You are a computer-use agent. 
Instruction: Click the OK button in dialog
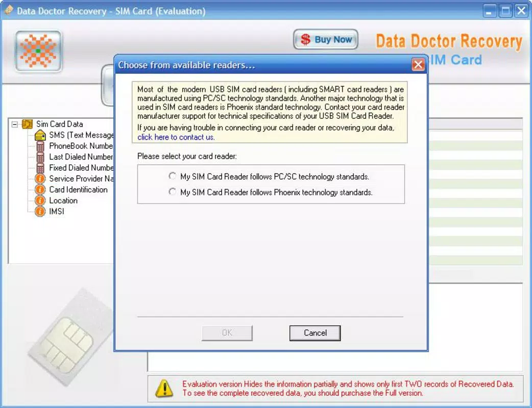[x=227, y=333]
